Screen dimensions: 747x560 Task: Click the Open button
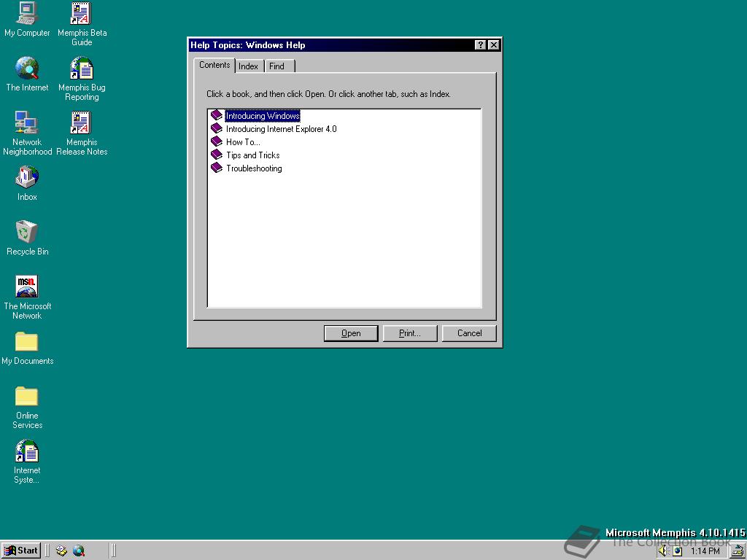[x=351, y=333]
